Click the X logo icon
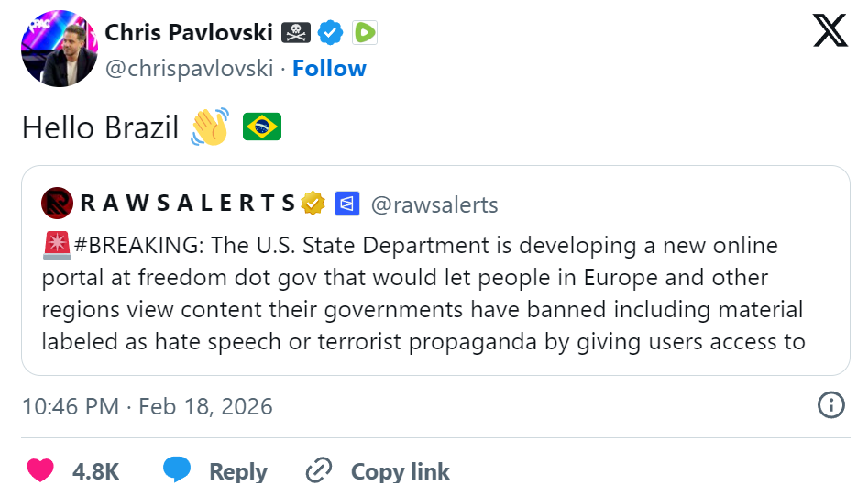 click(x=830, y=31)
